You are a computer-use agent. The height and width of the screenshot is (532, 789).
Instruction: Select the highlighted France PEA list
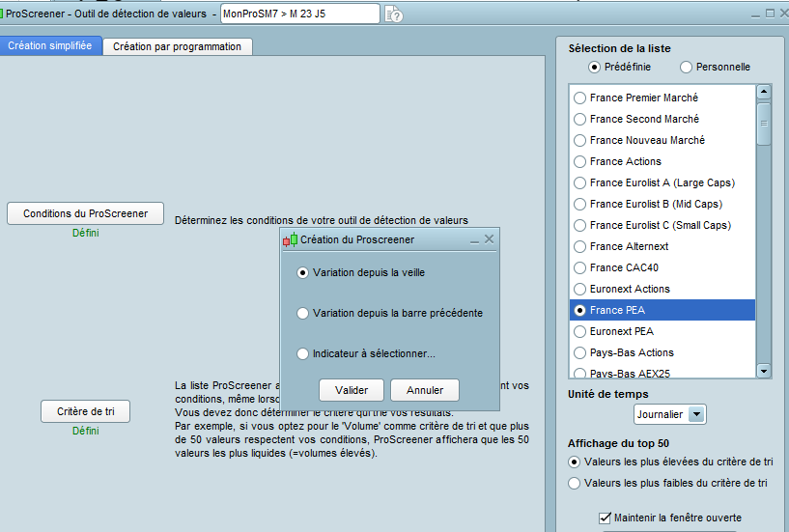[x=662, y=310]
